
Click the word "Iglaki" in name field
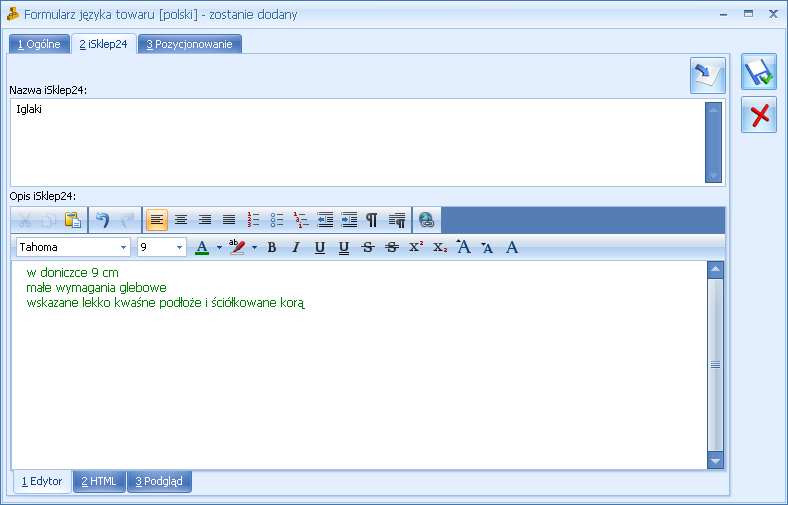29,109
